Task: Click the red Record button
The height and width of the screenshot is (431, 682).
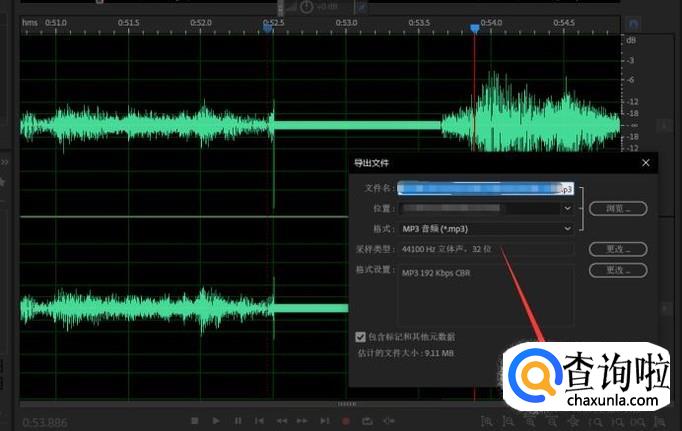Action: coord(346,421)
